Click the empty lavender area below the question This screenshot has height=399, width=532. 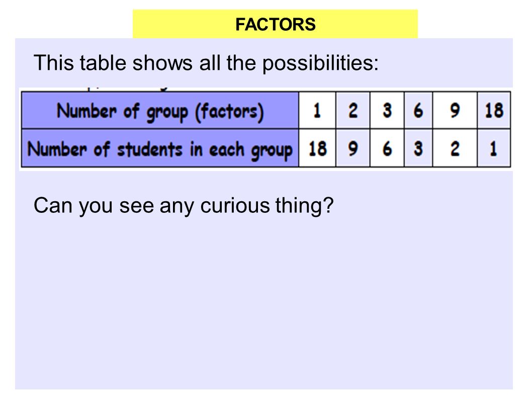[x=264, y=302]
